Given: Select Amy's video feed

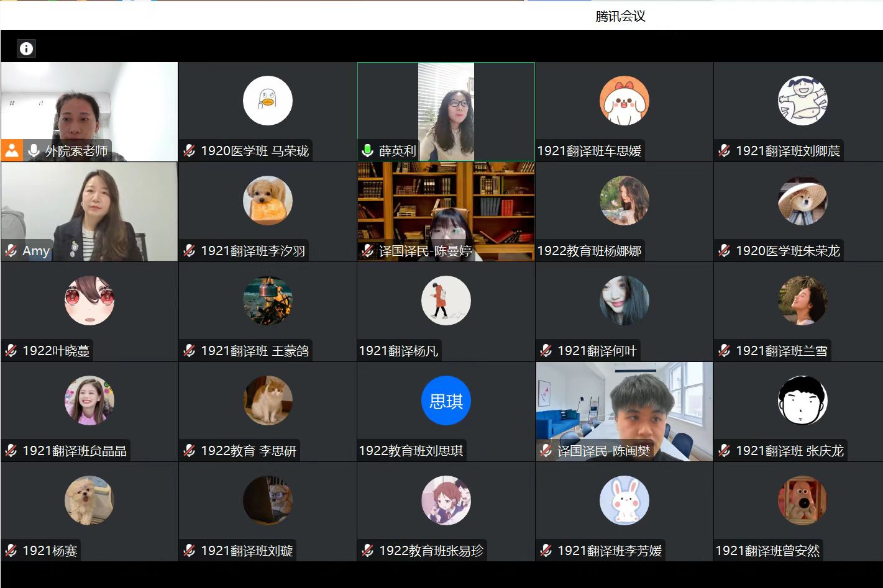Looking at the screenshot, I should [89, 212].
